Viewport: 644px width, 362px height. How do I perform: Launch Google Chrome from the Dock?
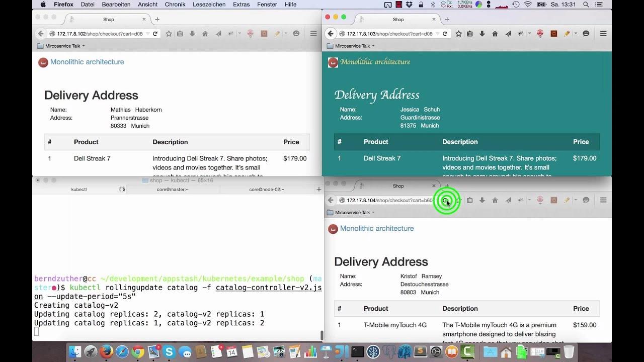[138, 352]
